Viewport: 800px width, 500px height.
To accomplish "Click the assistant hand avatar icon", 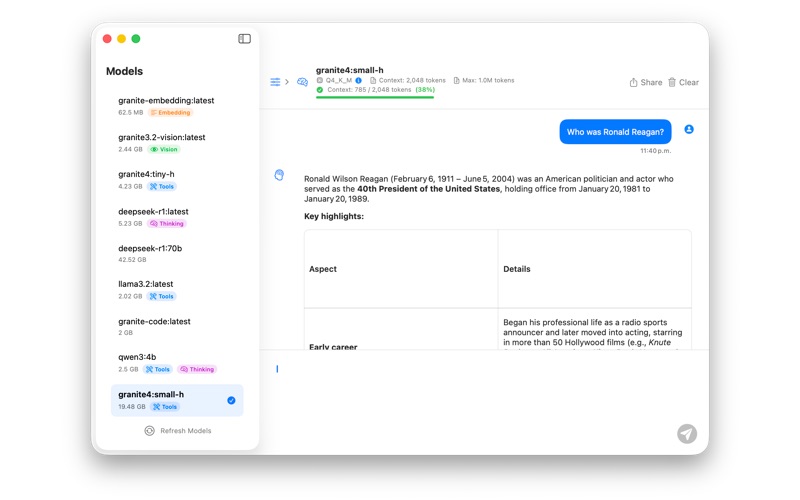I will (279, 175).
